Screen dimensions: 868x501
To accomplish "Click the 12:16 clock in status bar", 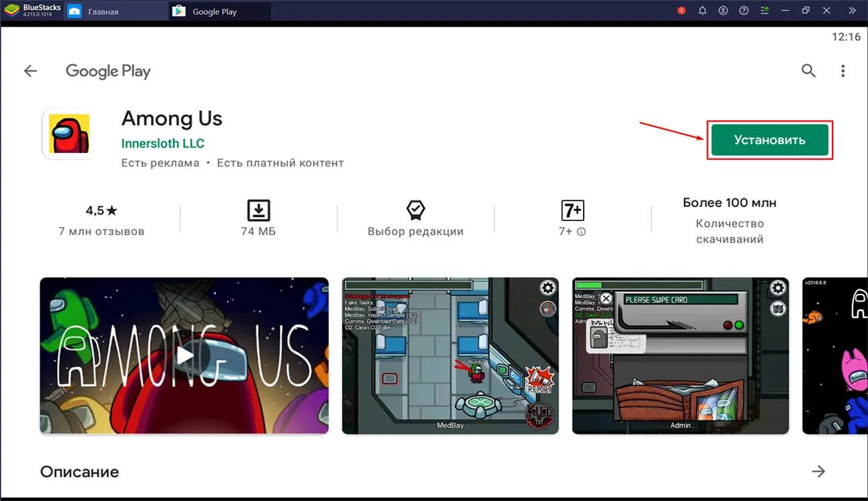I will [x=846, y=37].
